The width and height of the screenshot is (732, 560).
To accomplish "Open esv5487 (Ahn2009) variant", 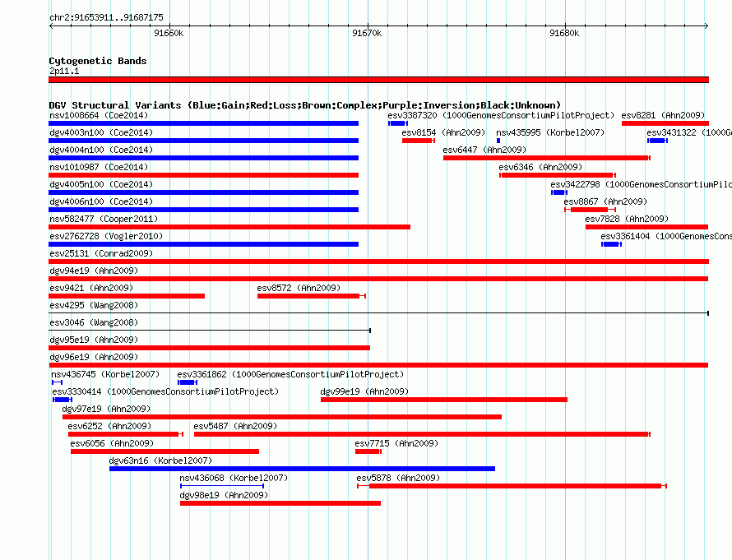I will 235,426.
